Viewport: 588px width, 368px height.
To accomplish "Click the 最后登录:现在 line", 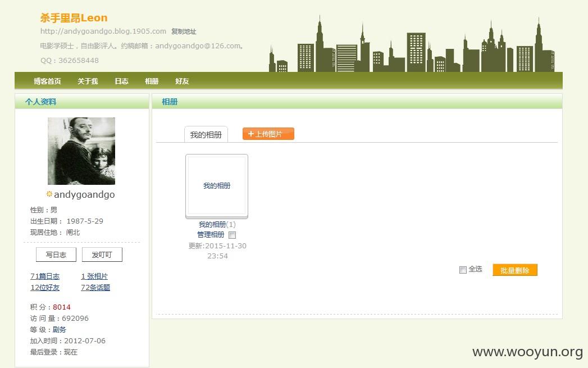I will pyautogui.click(x=53, y=352).
